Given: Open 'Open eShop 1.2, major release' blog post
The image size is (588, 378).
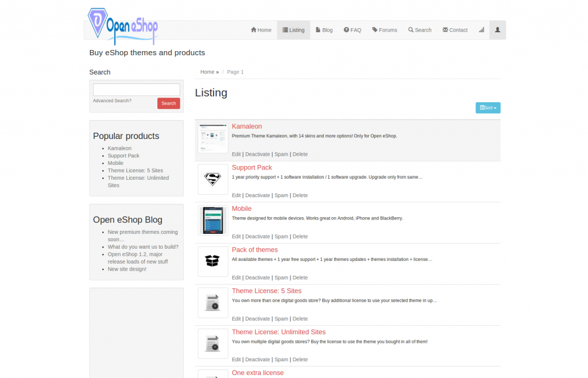Looking at the screenshot, I should pos(138,258).
